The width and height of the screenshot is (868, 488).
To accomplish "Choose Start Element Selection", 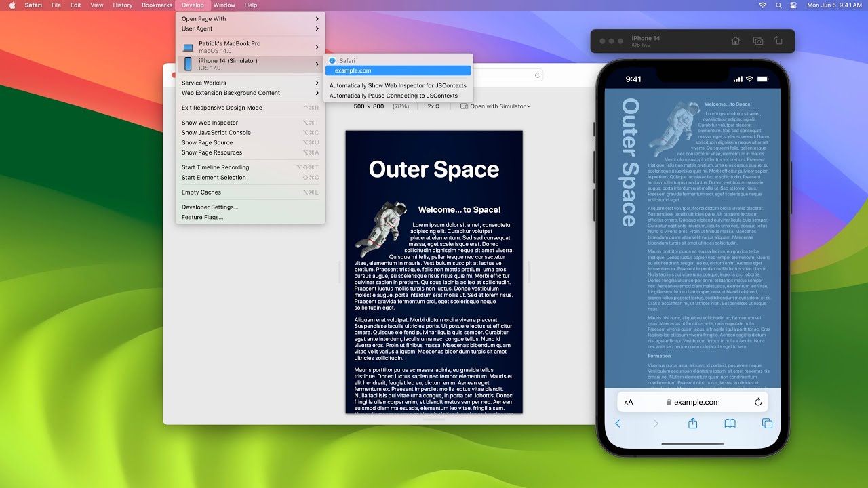I will point(250,178).
